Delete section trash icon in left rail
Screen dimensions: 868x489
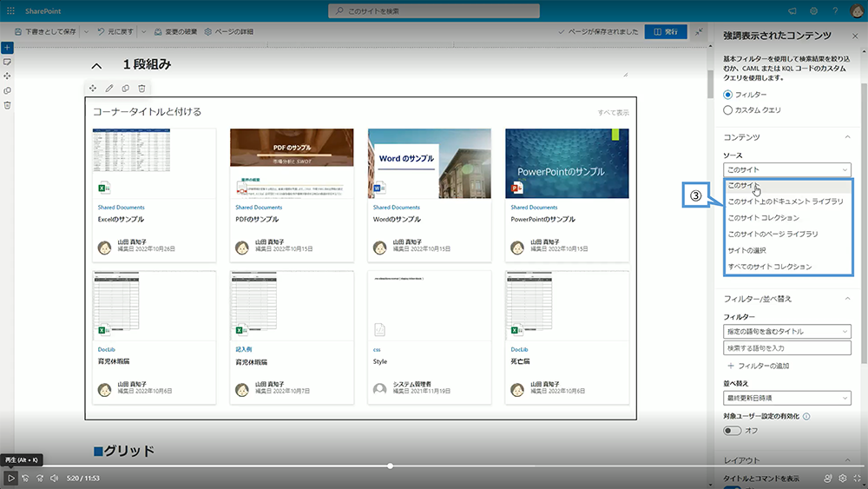[7, 105]
